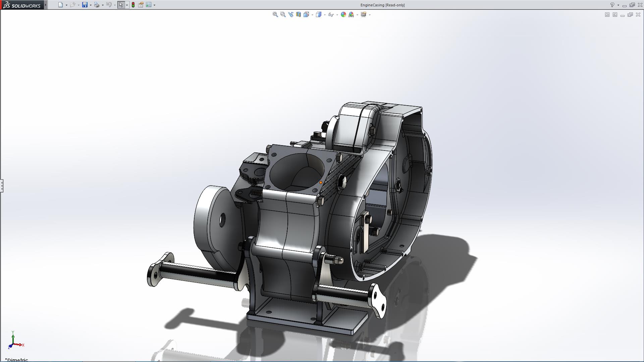Click the Hide/Show Items glasses icon
The height and width of the screenshot is (362, 644).
[331, 14]
